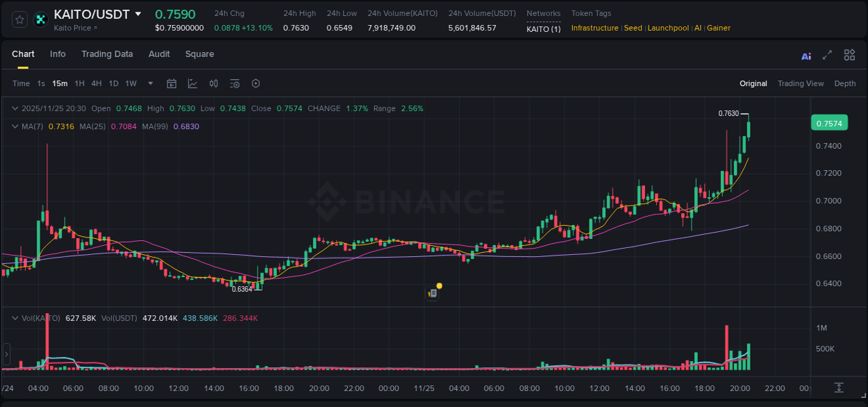Open the Binance AI assistant

click(x=806, y=56)
